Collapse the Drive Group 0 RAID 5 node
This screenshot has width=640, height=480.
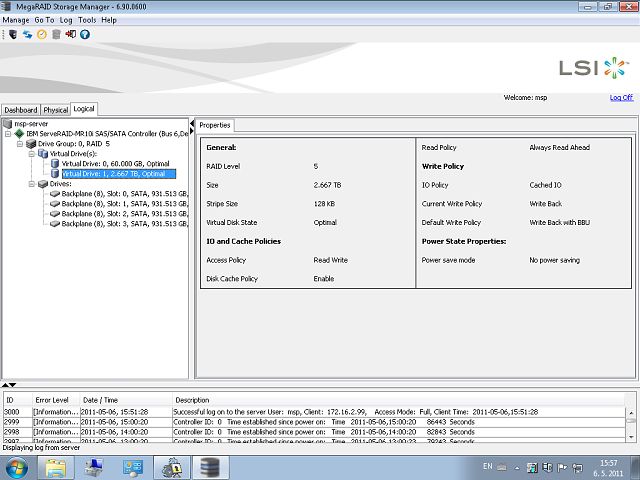pos(20,144)
